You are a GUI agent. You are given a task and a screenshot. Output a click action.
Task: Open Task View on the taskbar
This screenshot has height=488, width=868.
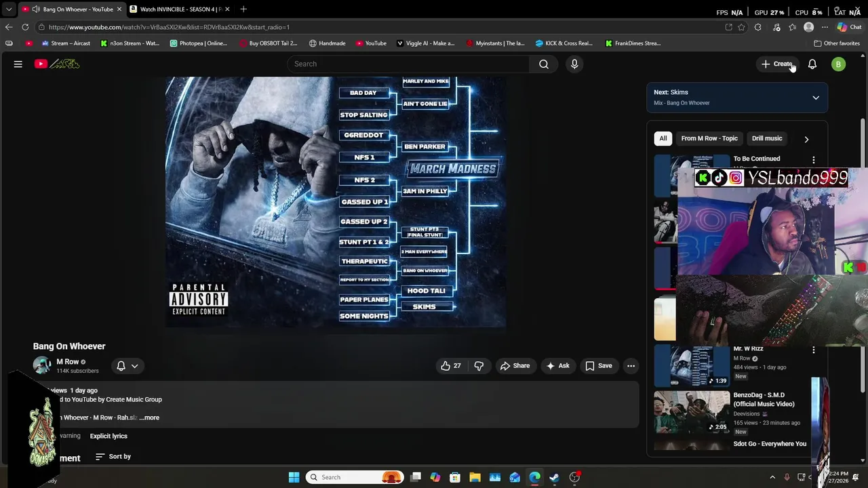click(416, 477)
